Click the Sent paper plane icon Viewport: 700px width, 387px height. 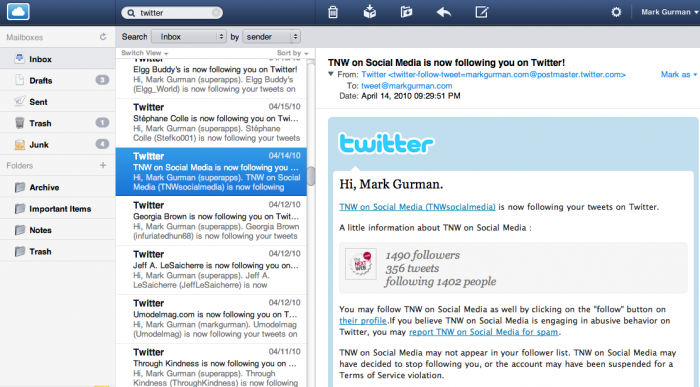[19, 101]
